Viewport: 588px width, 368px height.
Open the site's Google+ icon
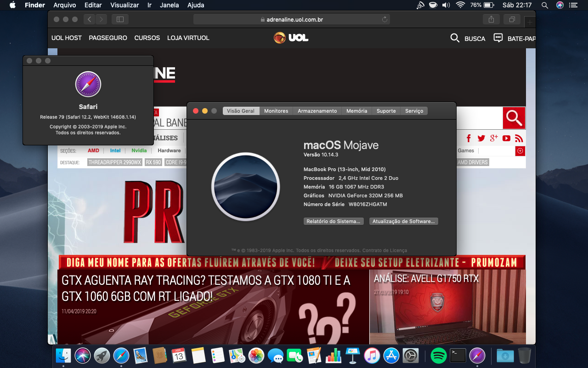(494, 138)
